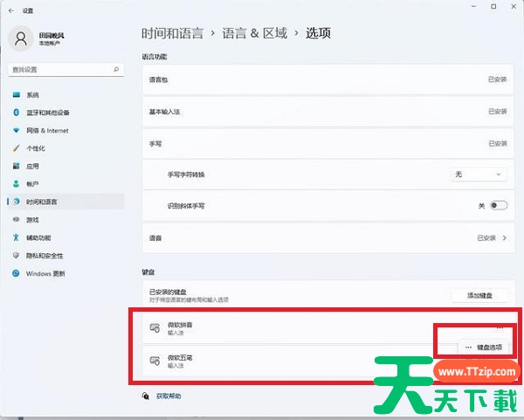Click the 微软拼音 keyboard entry
524x420 pixels.
tap(327, 328)
